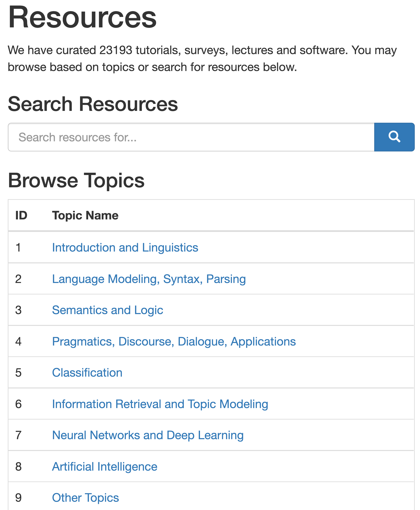Click ID number 8 beside Artificial Intelligence
The image size is (420, 510).
(18, 466)
